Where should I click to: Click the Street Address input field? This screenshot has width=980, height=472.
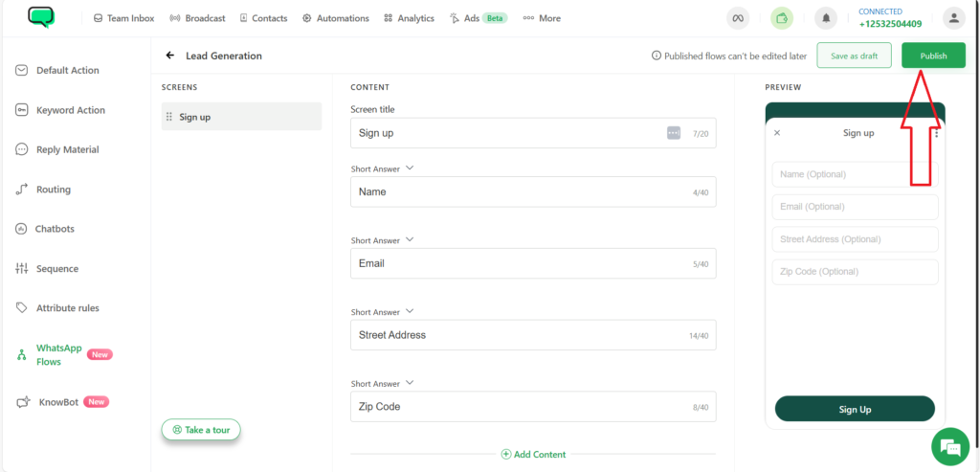point(533,335)
